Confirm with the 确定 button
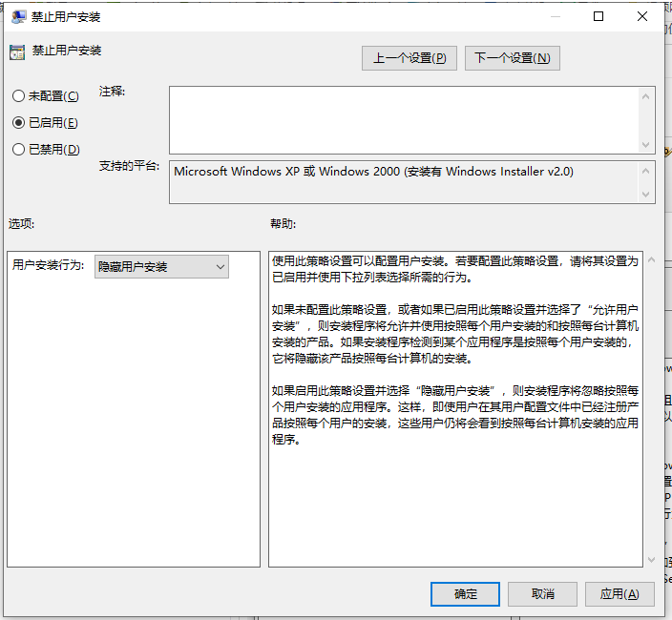The width and height of the screenshot is (672, 620). point(465,594)
